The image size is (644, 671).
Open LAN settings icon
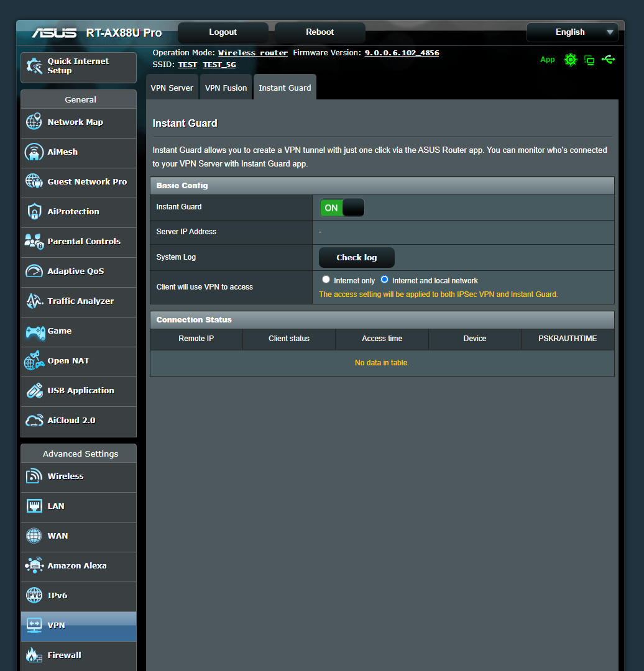point(34,506)
